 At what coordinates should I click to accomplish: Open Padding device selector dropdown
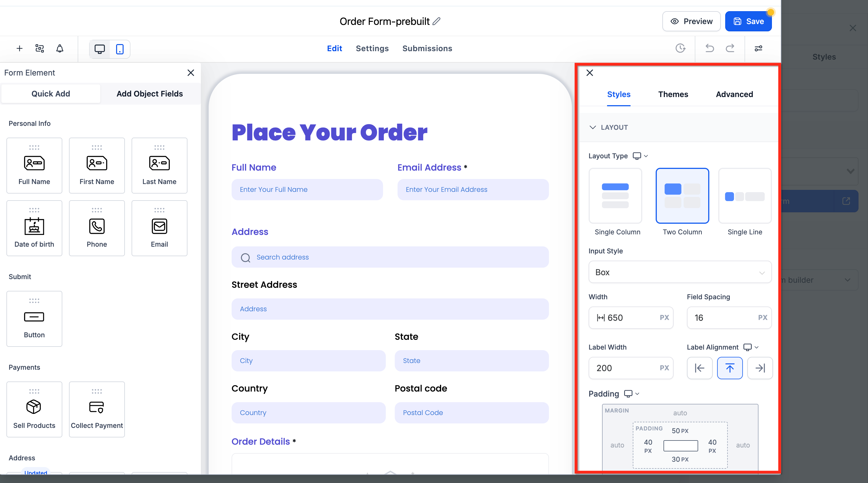pos(631,394)
